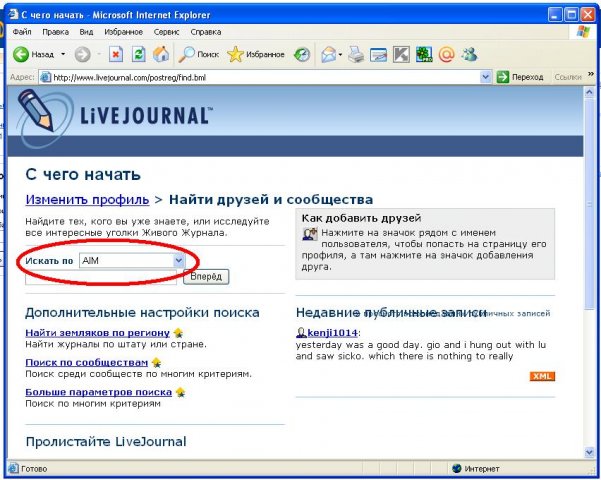Click the user icon beside kenji1014
Viewport: 601px width, 480px height.
pos(301,331)
